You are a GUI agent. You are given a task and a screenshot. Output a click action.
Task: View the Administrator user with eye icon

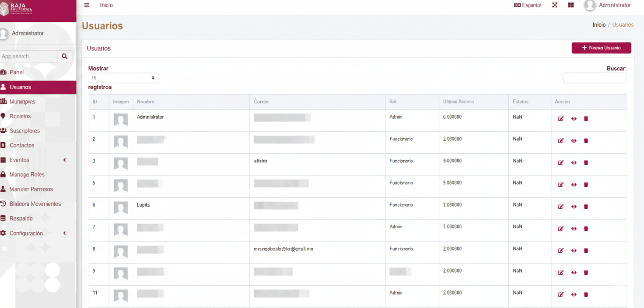pos(574,119)
